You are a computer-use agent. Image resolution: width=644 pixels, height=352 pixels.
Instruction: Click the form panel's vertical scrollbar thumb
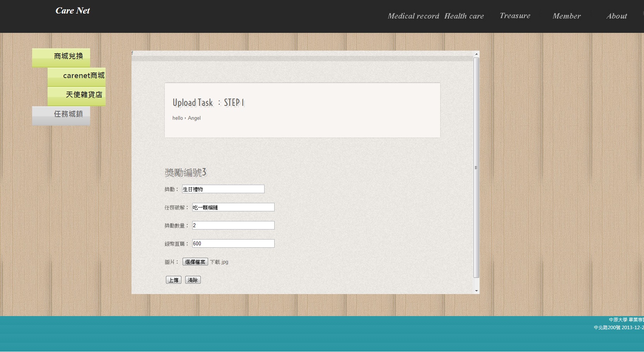(x=477, y=167)
